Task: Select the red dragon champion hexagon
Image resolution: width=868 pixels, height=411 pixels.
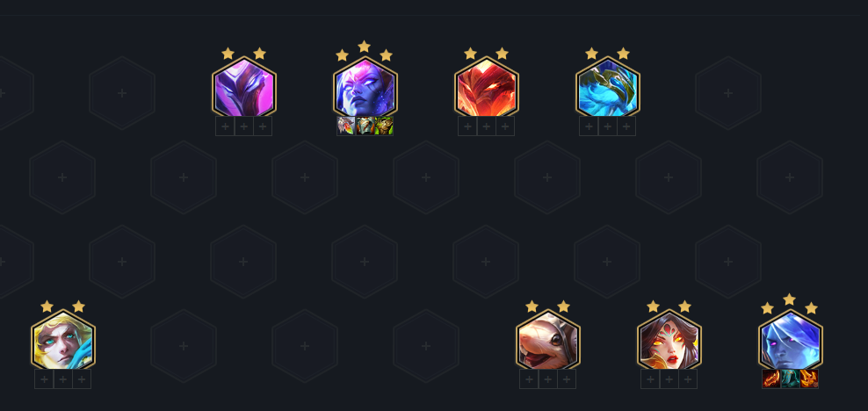Action: [x=487, y=89]
